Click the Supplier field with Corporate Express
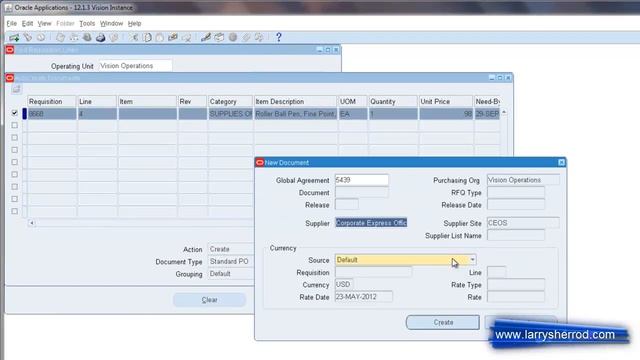Viewport: 640px width, 360px height. (371, 223)
